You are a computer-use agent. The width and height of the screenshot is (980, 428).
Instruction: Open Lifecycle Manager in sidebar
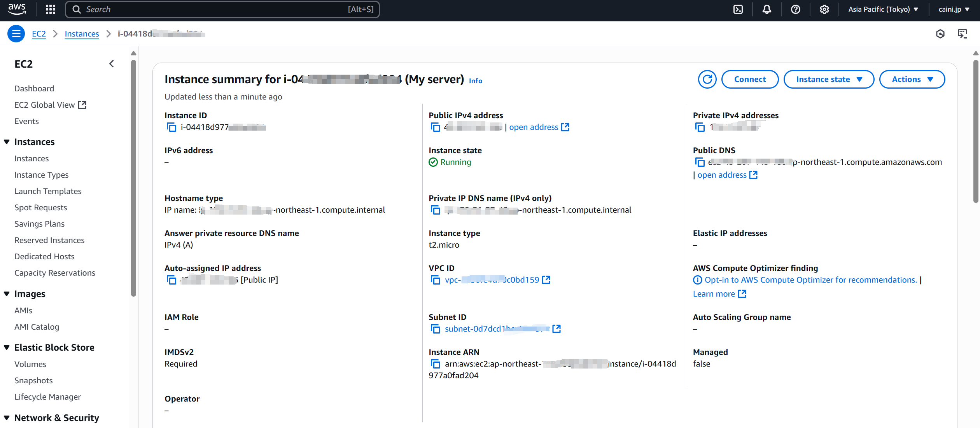(47, 397)
